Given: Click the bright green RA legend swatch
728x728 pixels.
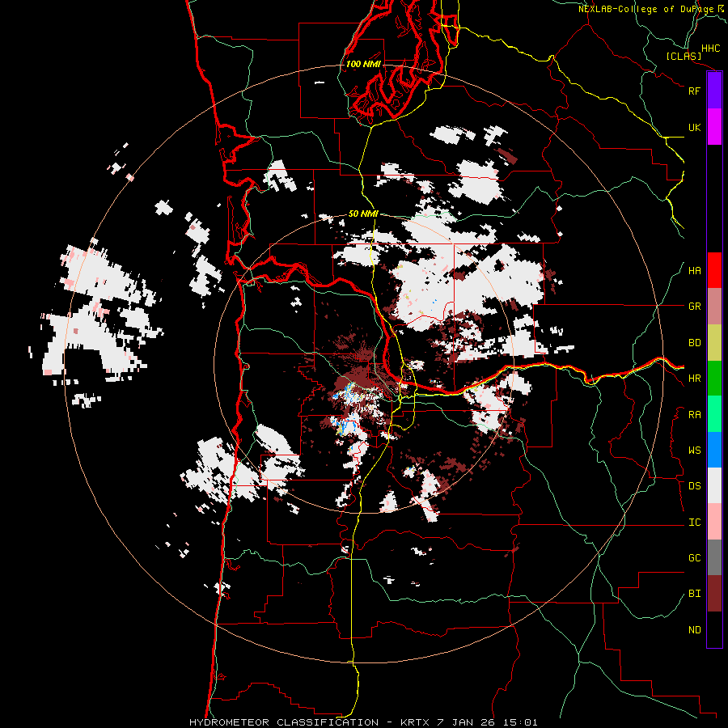Looking at the screenshot, I should coord(714,414).
